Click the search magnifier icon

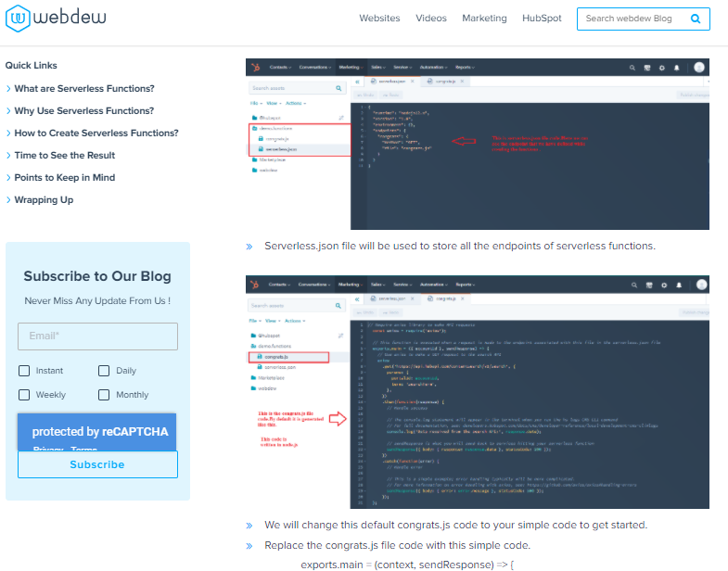696,19
